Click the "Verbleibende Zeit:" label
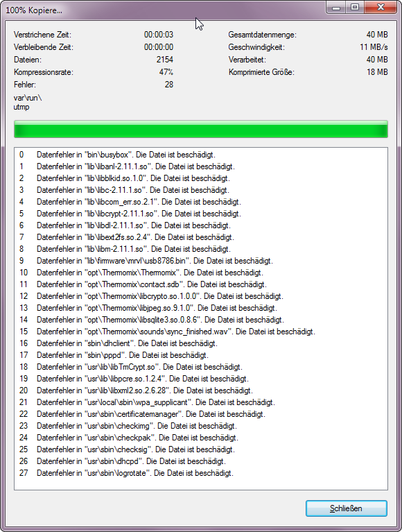Screen dimensions: 402x532 pyautogui.click(x=44, y=47)
